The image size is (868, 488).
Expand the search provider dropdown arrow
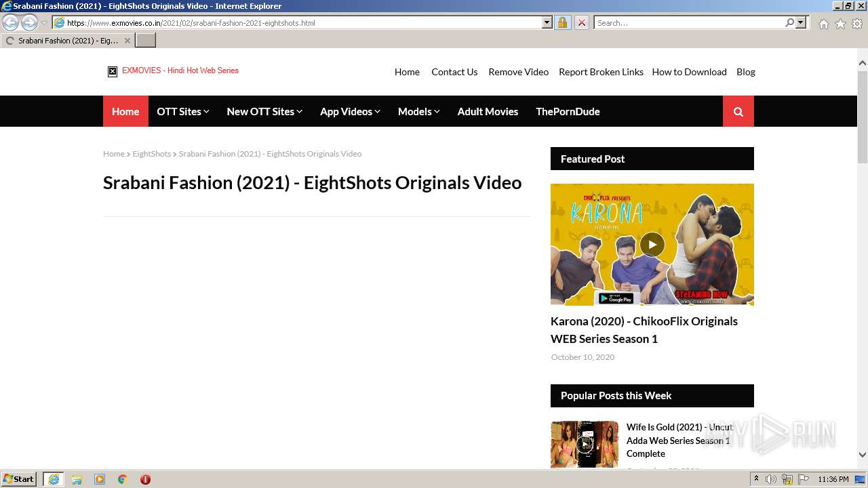click(801, 22)
